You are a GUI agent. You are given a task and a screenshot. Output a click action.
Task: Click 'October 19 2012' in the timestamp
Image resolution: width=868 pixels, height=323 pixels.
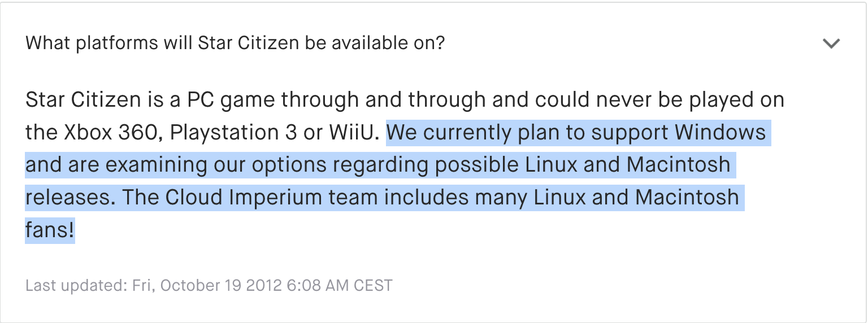(221, 285)
